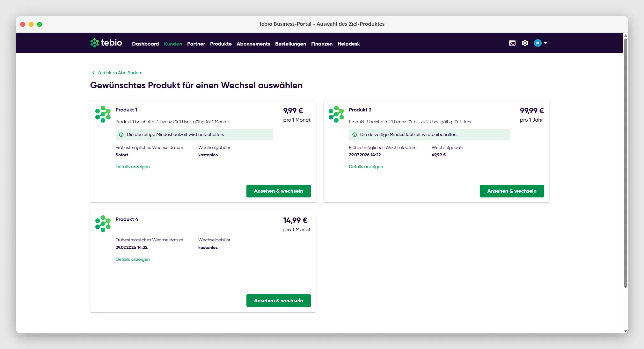Click the vertical page scrollbar

click(x=626, y=163)
